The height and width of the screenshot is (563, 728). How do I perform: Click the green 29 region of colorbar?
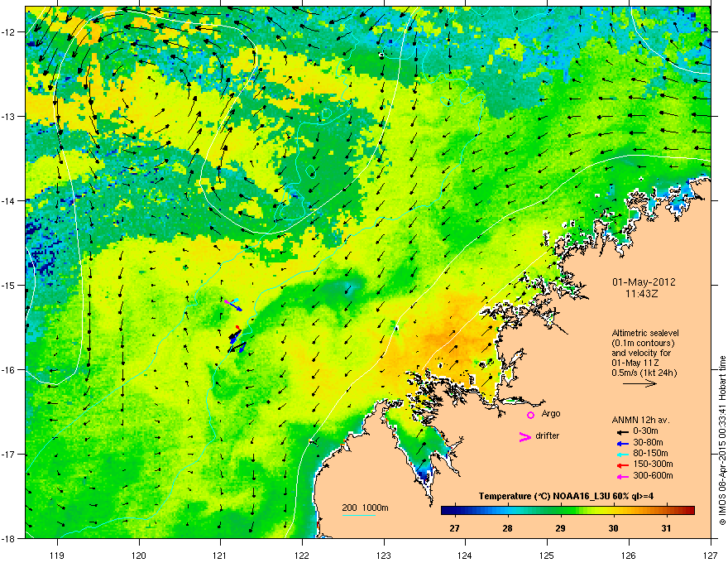561,511
